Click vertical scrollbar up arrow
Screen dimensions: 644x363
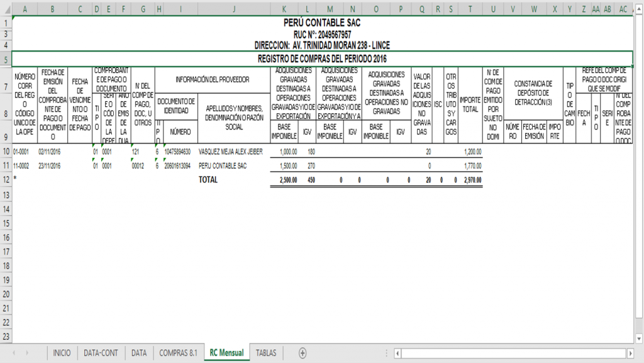click(x=639, y=9)
